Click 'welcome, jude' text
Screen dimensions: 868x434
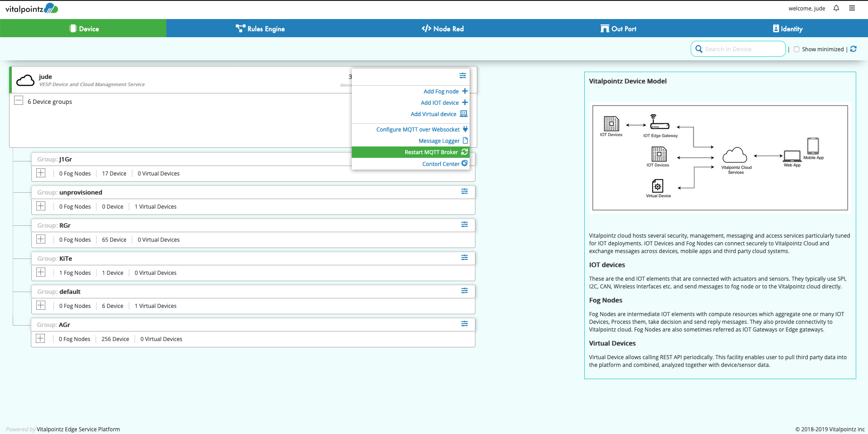pos(807,8)
